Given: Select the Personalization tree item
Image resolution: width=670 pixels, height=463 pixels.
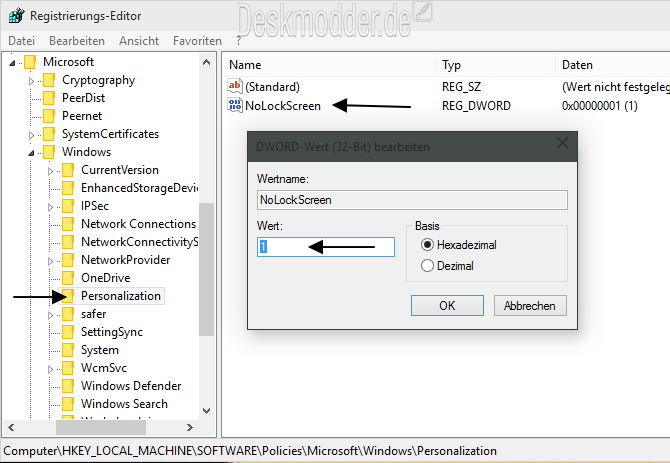Looking at the screenshot, I should tap(121, 296).
